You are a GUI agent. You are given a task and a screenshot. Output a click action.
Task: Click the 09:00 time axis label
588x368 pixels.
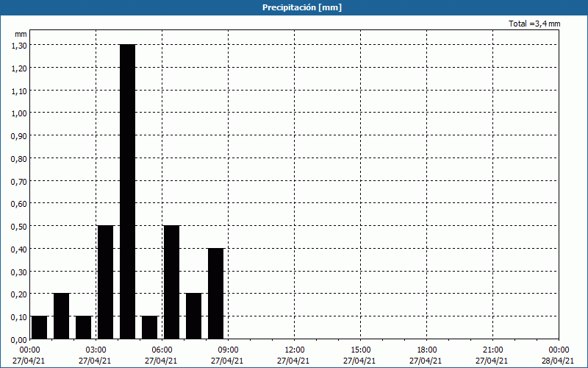(229, 350)
